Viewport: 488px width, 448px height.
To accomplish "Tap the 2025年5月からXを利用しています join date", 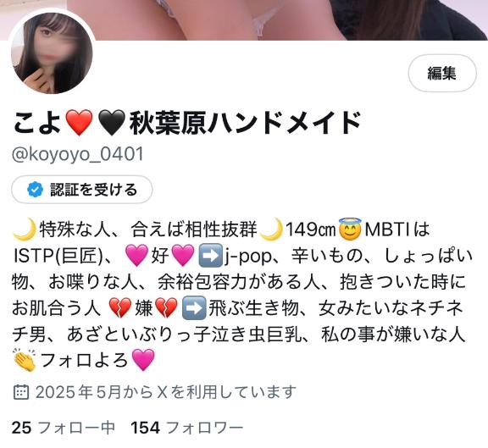I will pos(165,392).
